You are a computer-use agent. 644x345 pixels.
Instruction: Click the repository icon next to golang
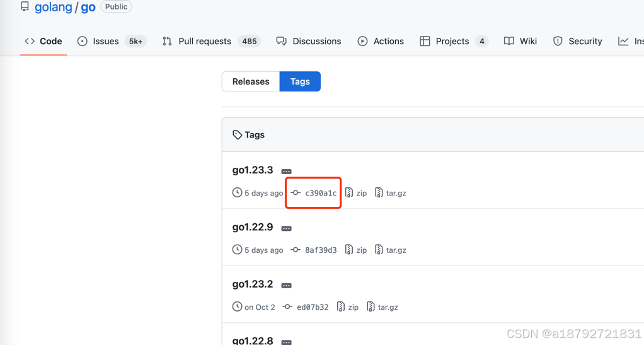(25, 6)
